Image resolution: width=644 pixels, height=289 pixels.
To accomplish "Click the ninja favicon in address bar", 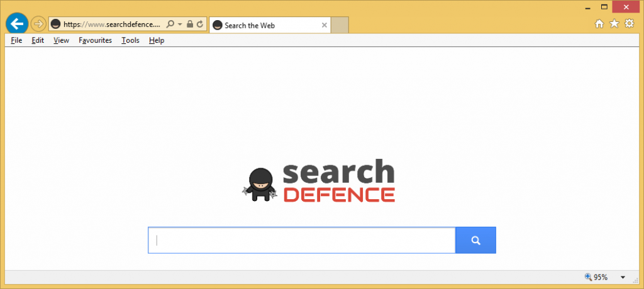I will click(x=56, y=25).
